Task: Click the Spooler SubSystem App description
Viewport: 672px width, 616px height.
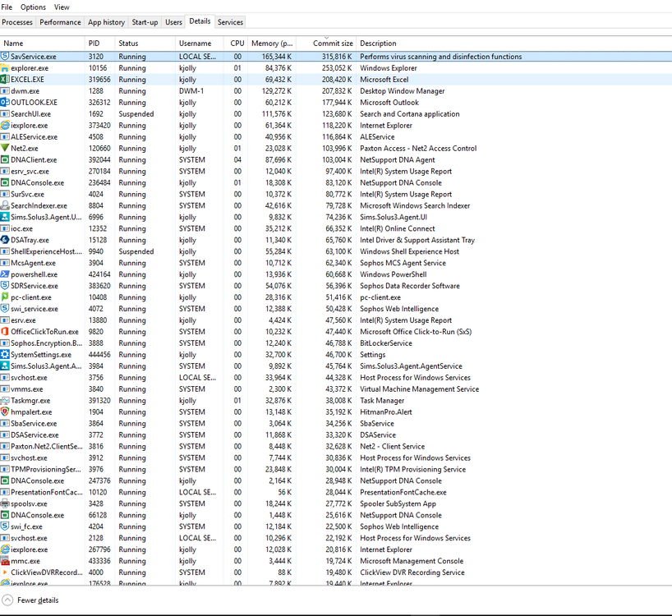Action: (398, 503)
